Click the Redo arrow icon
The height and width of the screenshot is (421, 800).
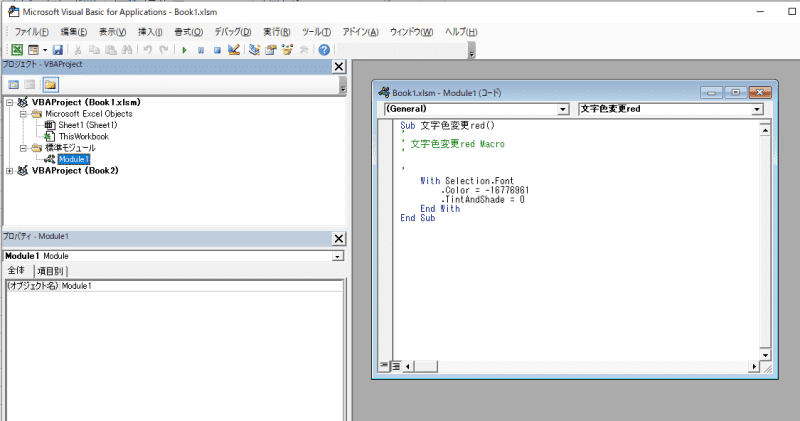(164, 49)
